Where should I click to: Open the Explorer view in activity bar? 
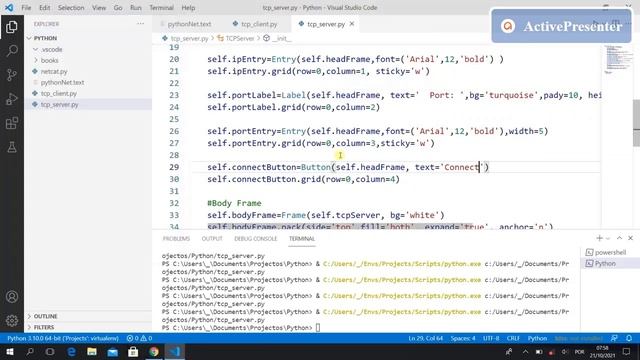(x=12, y=27)
